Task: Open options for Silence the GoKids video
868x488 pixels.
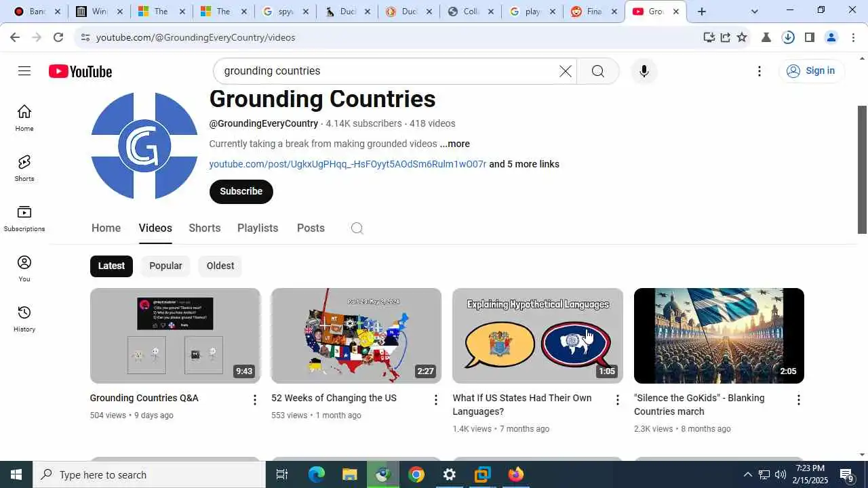Action: (798, 400)
